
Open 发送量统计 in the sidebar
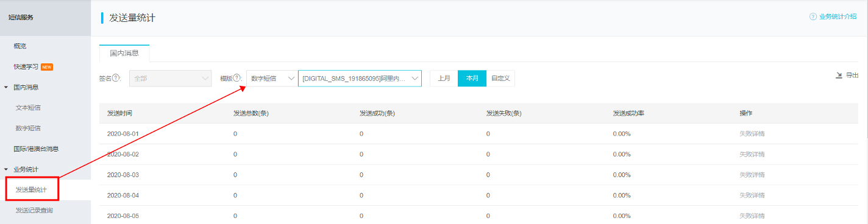[31, 190]
